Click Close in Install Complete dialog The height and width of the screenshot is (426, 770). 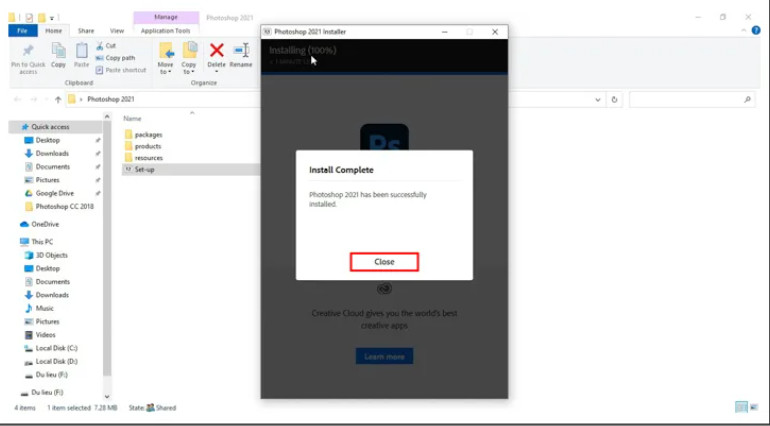coord(384,262)
